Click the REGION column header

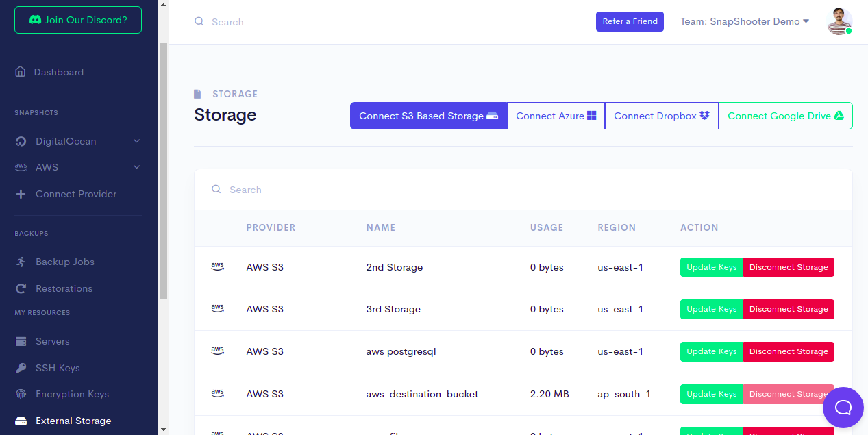coord(617,227)
